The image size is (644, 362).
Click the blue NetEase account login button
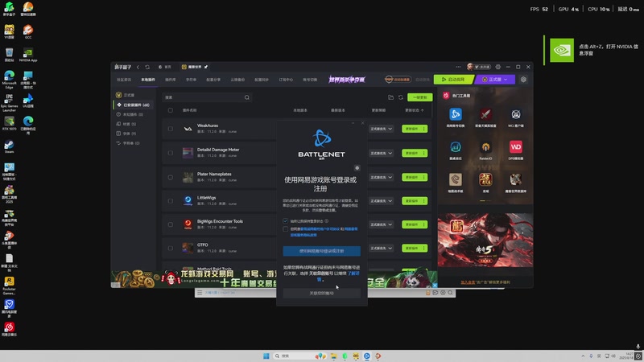point(321,251)
